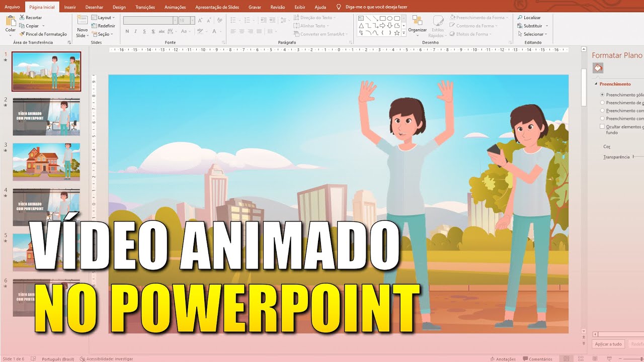The width and height of the screenshot is (644, 362).
Task: Open Seção dropdown
Action: (103, 34)
